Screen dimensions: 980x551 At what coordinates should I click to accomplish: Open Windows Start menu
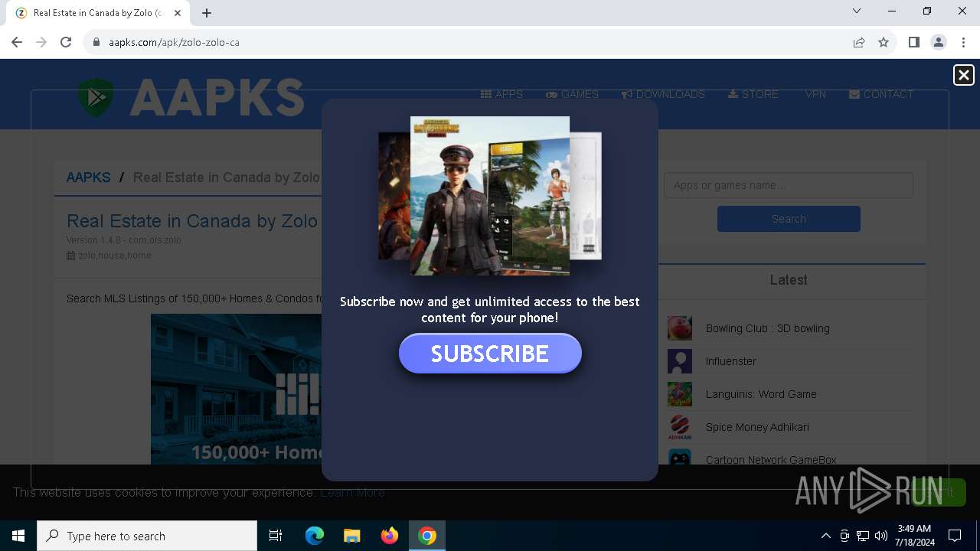[x=18, y=536]
